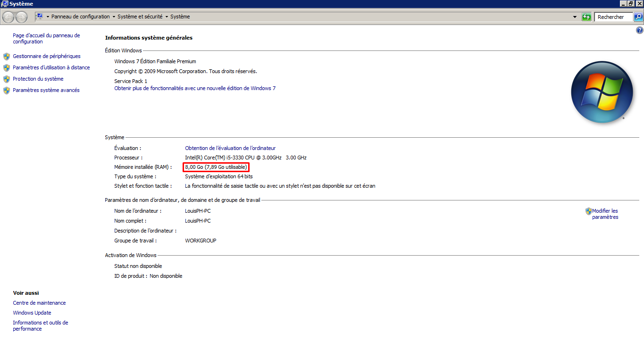Screen dimensions: 644x341
Task: Open Paramètres d'utilisation à distance
Action: click(51, 67)
